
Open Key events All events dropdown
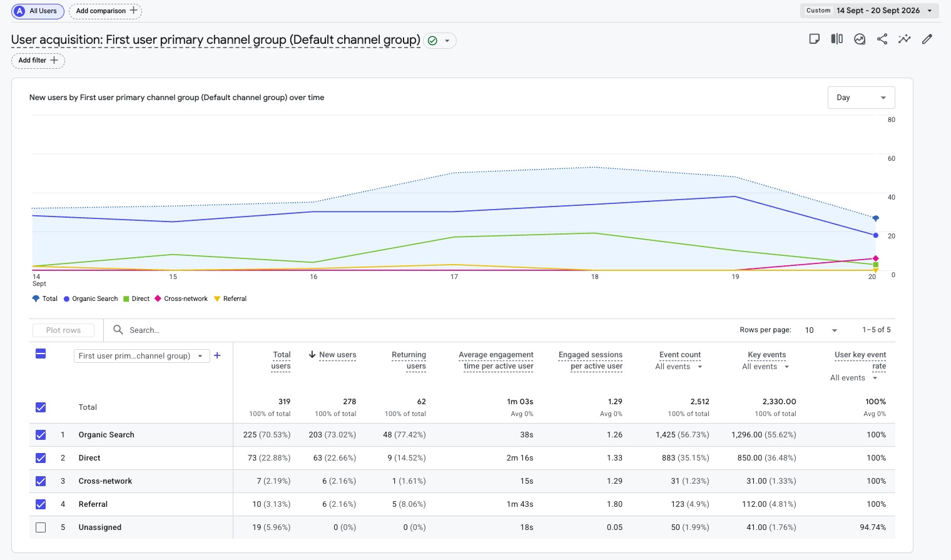tap(766, 367)
